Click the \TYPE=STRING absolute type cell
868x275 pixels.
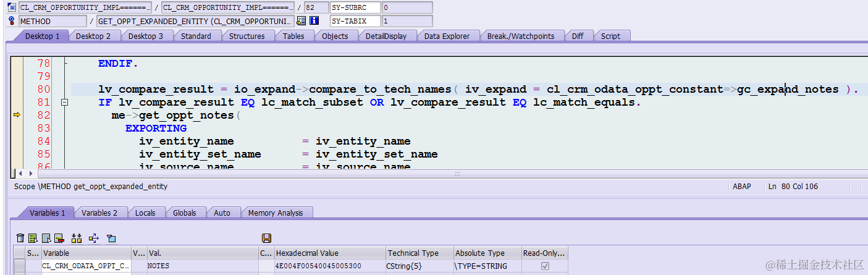[487, 266]
